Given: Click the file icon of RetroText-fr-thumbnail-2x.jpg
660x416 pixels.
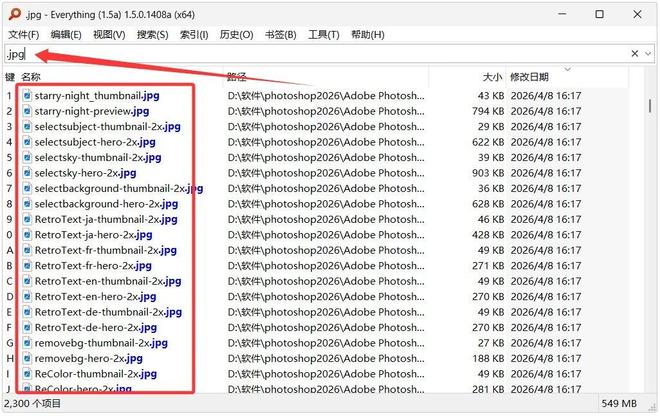Looking at the screenshot, I should coord(27,250).
